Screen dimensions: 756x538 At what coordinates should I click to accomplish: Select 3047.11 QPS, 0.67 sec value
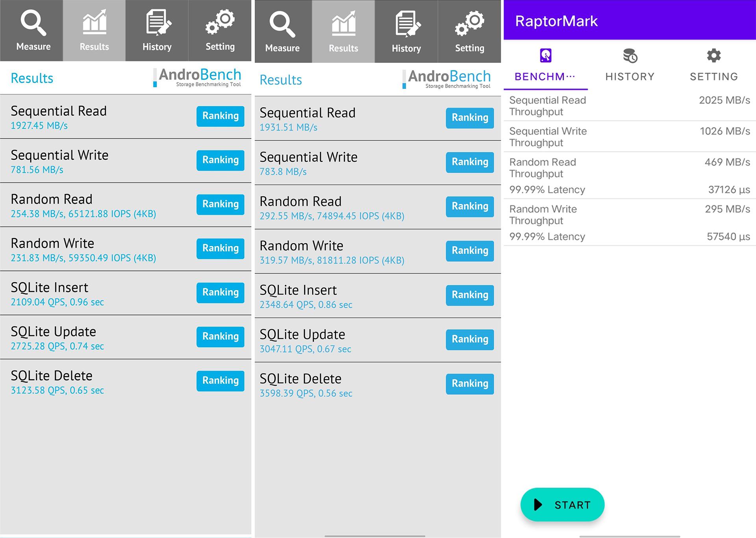click(305, 349)
